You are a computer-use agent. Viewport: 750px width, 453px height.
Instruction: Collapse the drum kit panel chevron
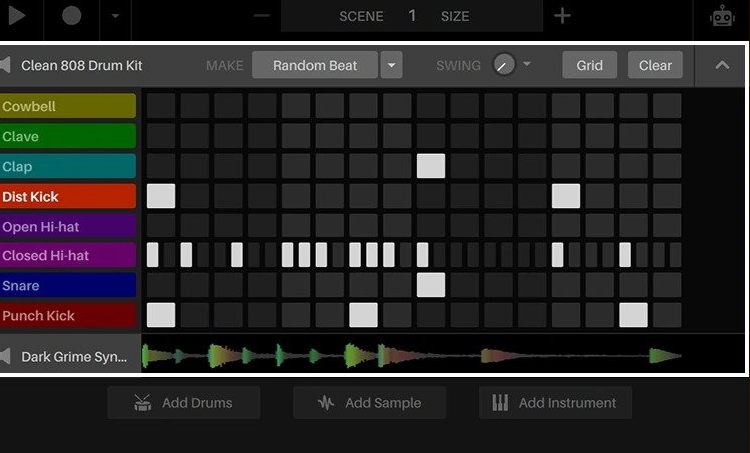[x=722, y=65]
